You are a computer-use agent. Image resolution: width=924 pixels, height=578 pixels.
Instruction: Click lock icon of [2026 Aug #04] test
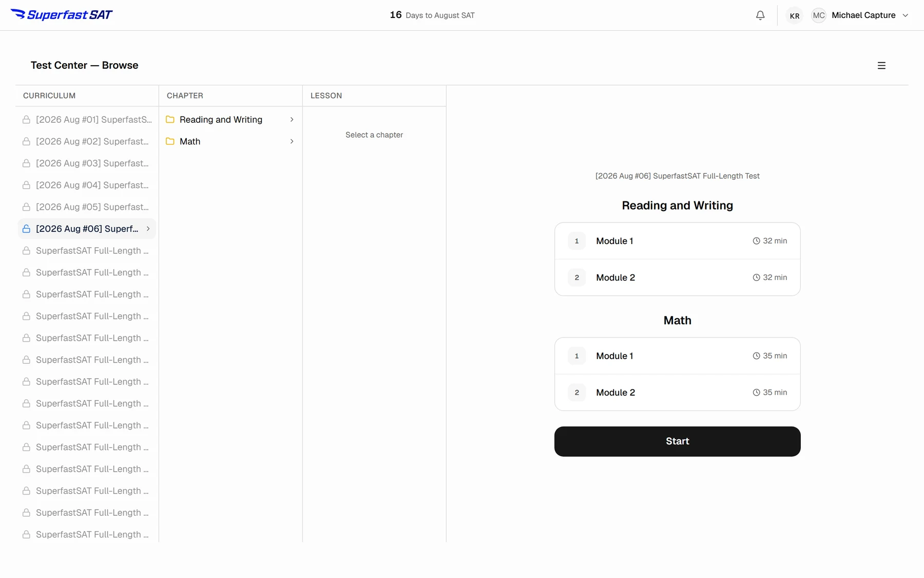[26, 185]
